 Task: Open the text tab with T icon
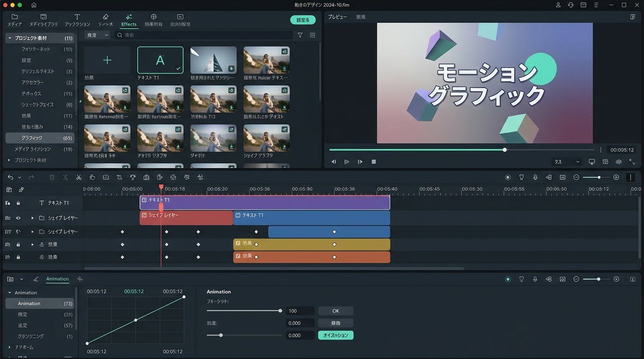coord(77,20)
